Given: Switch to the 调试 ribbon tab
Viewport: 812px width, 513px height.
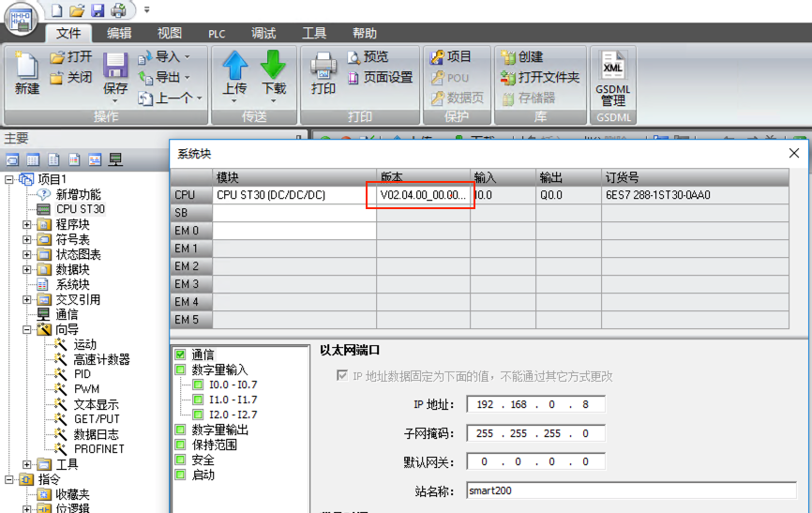Looking at the screenshot, I should click(x=263, y=33).
